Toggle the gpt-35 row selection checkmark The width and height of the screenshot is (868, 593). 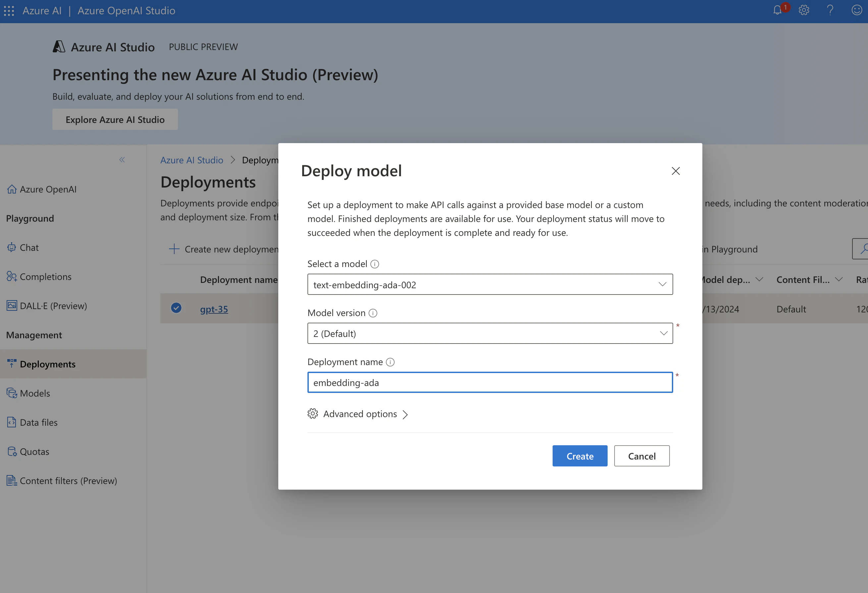point(176,308)
